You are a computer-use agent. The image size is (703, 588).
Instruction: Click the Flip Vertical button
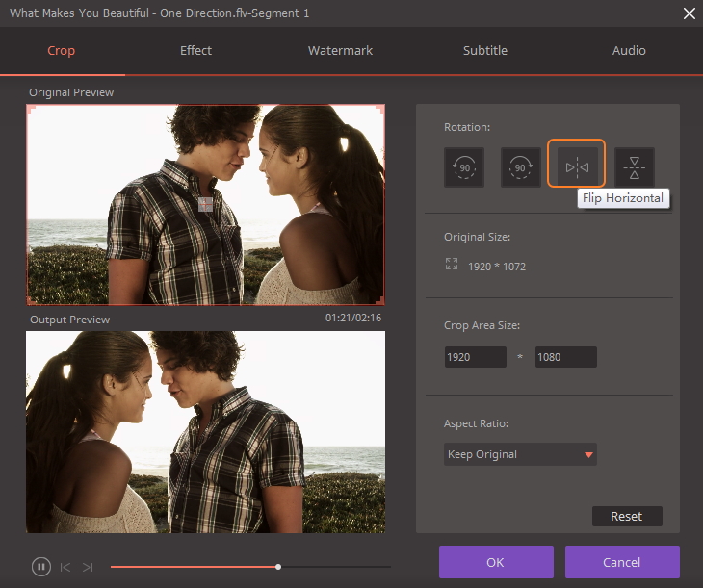(635, 167)
